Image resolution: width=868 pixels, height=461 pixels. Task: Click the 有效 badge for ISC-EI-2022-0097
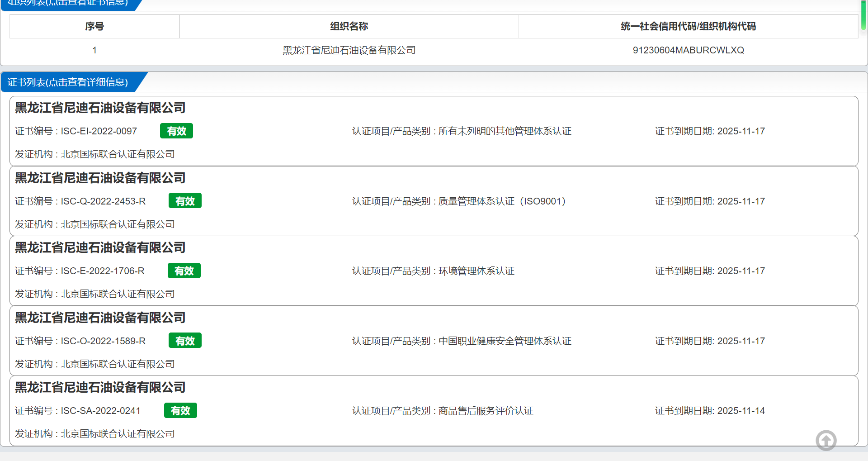pos(176,131)
